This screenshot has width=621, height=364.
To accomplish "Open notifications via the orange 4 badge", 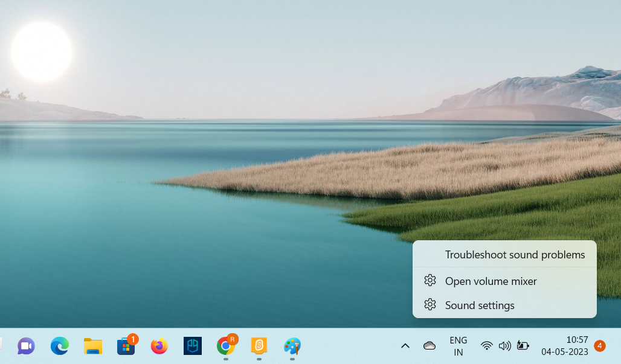I will pyautogui.click(x=600, y=346).
